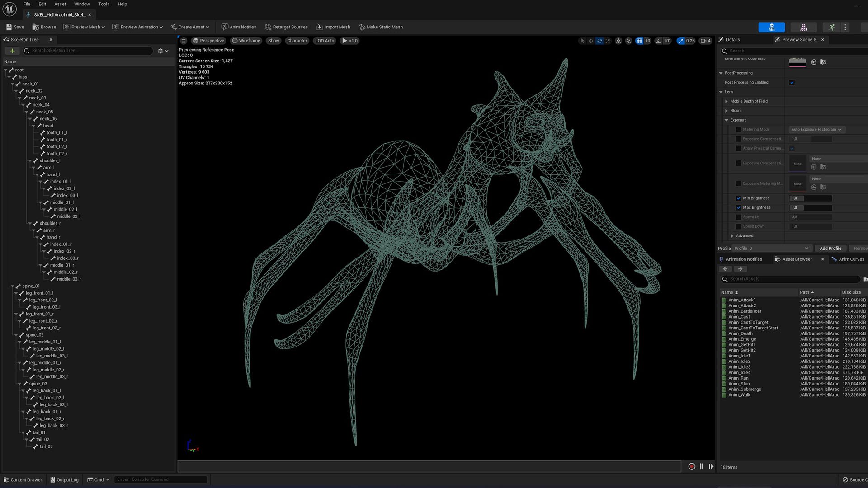This screenshot has width=868, height=488.
Task: Click the animation timeline scrub bar
Action: click(429, 466)
